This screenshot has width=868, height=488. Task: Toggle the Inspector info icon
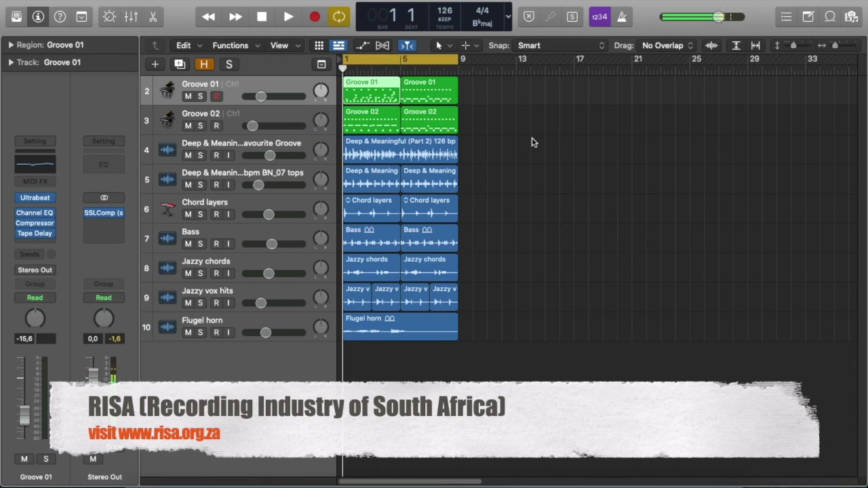[38, 17]
